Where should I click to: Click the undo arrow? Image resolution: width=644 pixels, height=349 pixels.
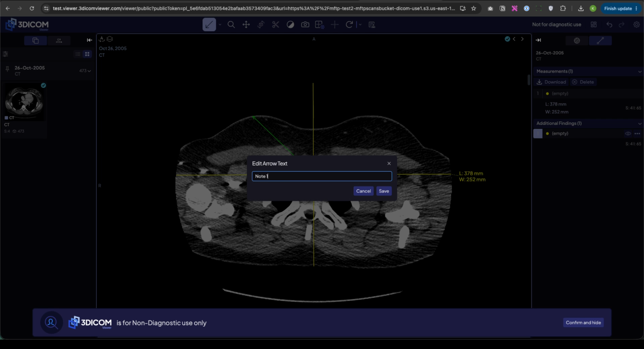[609, 24]
